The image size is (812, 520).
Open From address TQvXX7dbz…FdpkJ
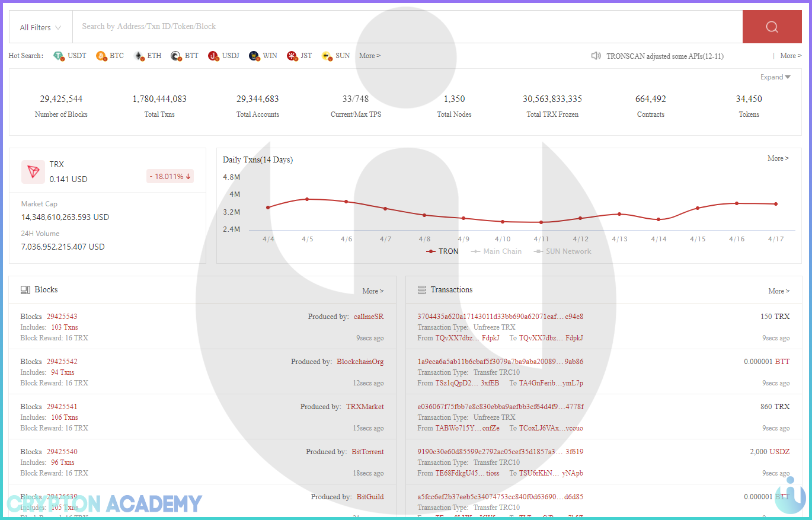[x=468, y=338]
